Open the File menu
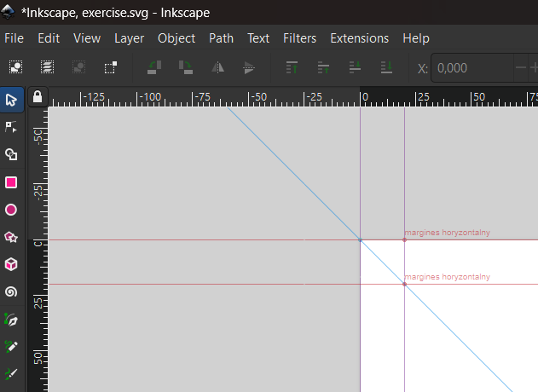The width and height of the screenshot is (538, 392). [x=14, y=38]
